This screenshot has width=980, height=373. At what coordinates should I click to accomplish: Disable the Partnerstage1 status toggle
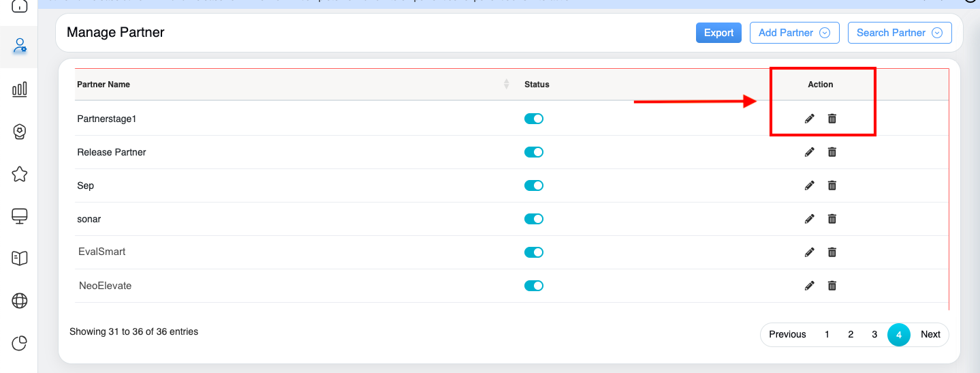[x=533, y=119]
